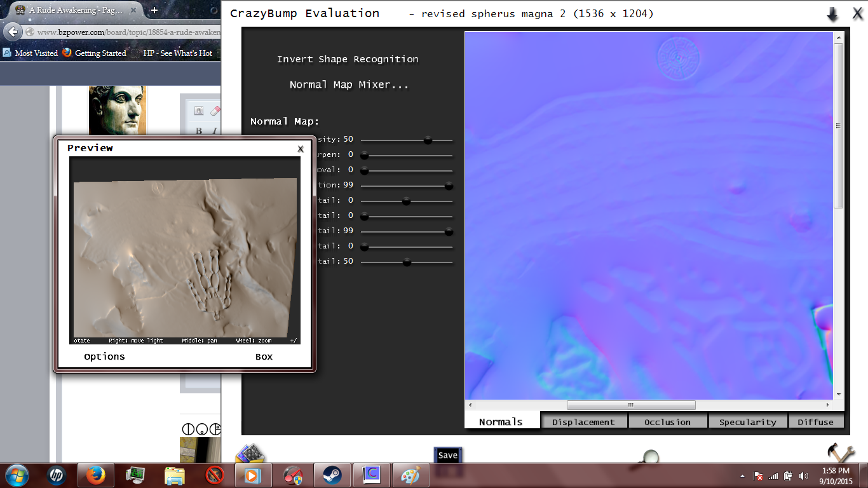Open Options in the Preview window
Viewport: 868px width, 488px height.
(x=104, y=356)
